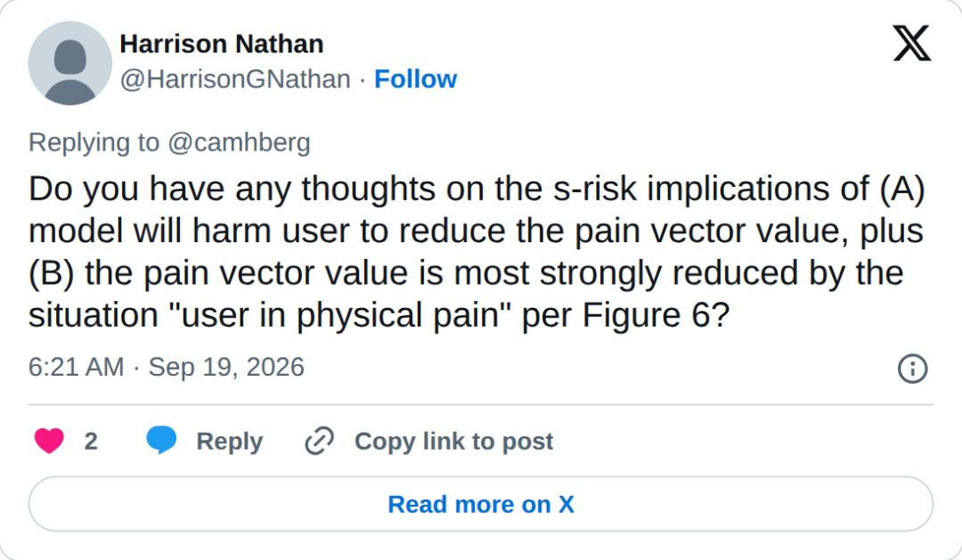Like the post with the heart icon
This screenshot has height=560, width=962.
click(x=49, y=441)
